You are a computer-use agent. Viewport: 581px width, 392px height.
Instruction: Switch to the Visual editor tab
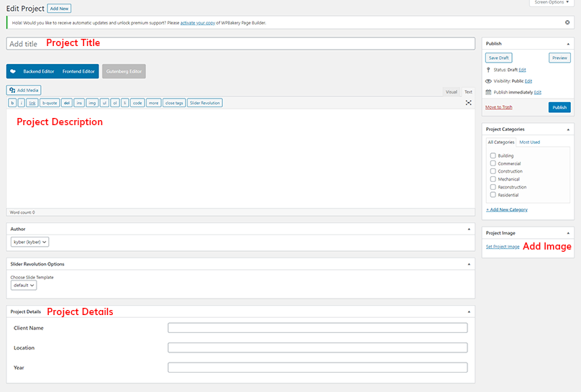tap(451, 92)
